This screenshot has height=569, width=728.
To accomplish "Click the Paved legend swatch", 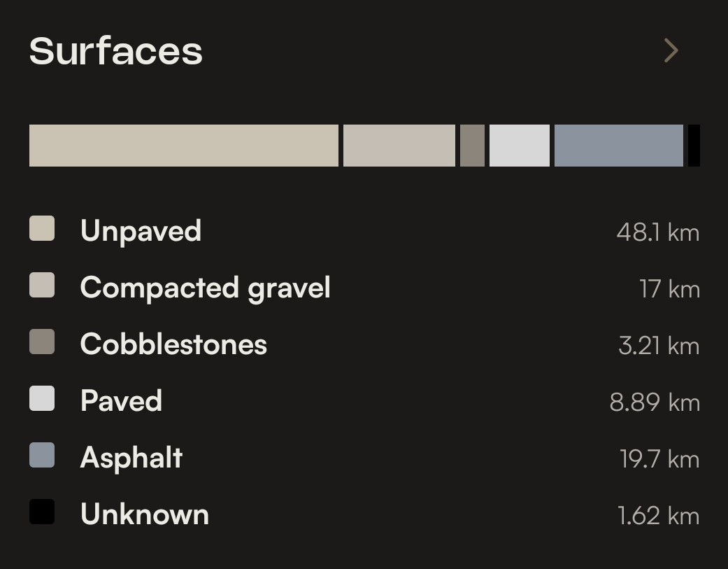I will pyautogui.click(x=42, y=398).
